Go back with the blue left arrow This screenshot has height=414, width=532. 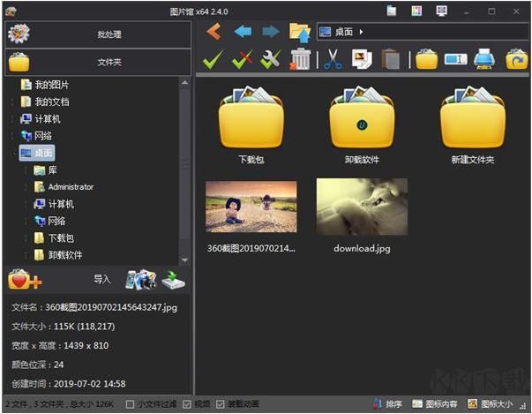click(243, 32)
